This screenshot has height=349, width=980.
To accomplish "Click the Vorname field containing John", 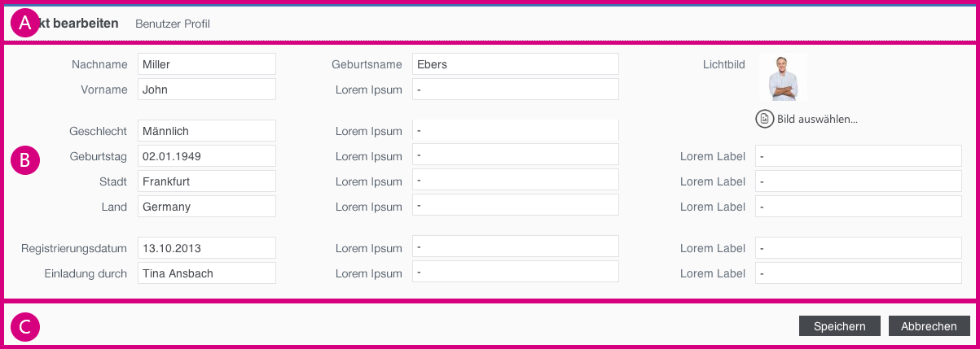I will tap(206, 89).
